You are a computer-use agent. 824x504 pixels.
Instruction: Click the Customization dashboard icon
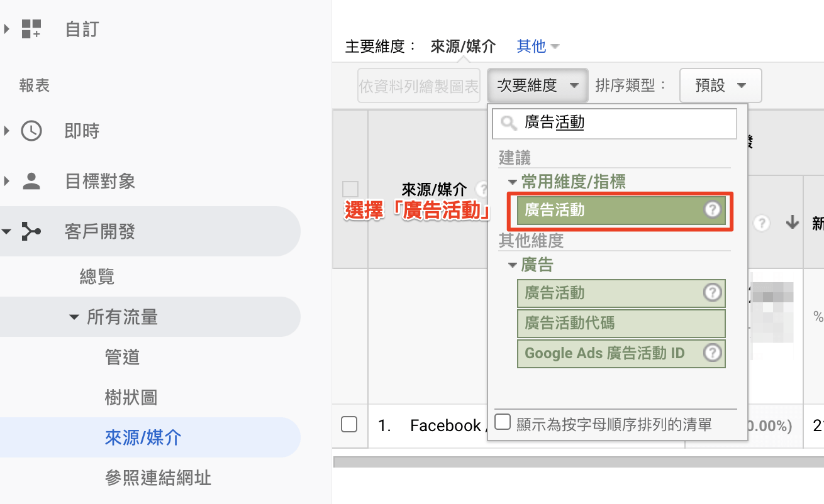pos(31,29)
